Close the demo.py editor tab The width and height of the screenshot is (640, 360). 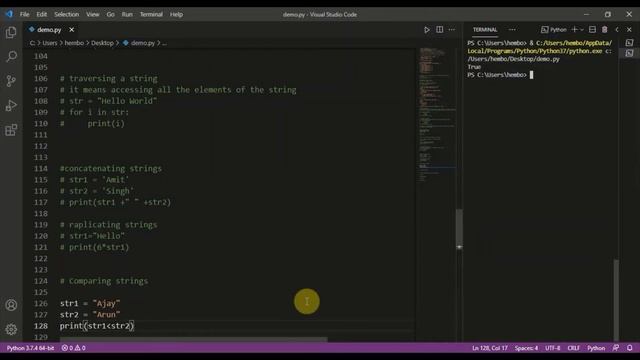pyautogui.click(x=71, y=30)
